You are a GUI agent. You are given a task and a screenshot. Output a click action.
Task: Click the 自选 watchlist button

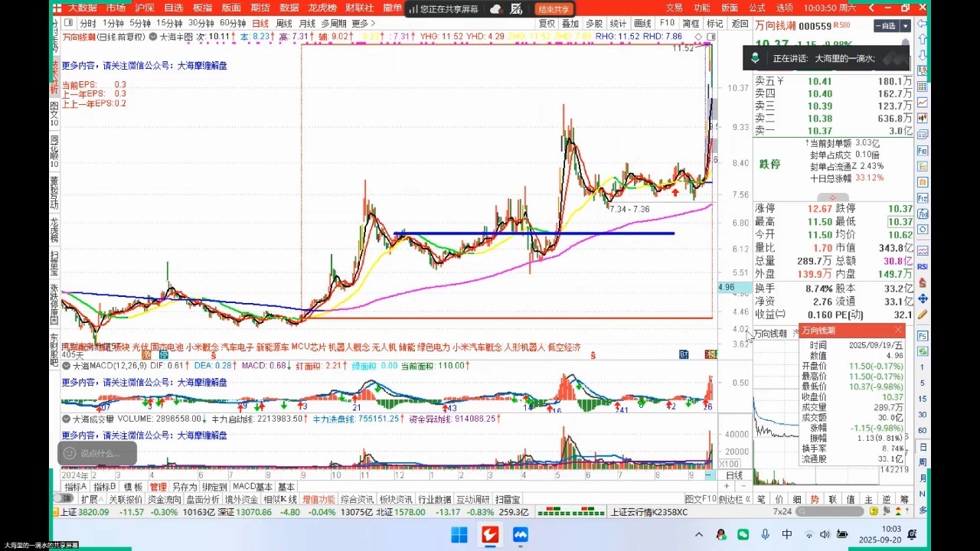point(885,25)
